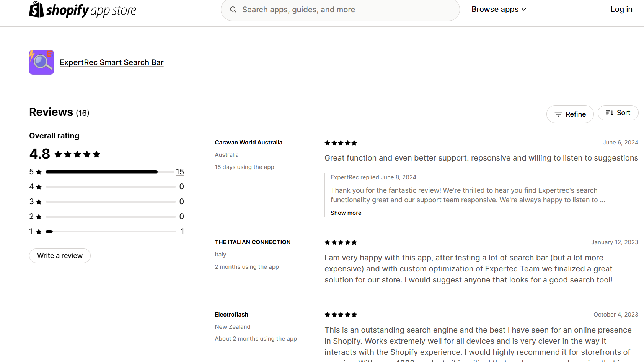
Task: Click Electroflash review's five-star rating
Action: [x=341, y=315]
